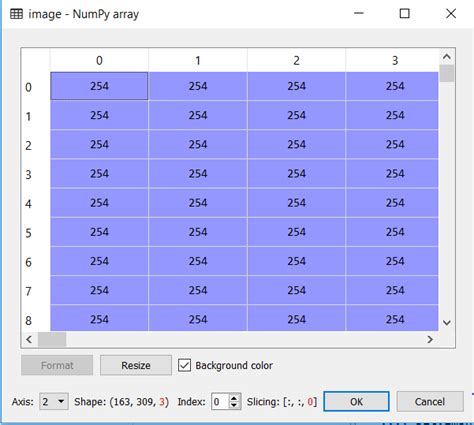The width and height of the screenshot is (474, 425).
Task: Select row header 7
Action: [x=29, y=291]
